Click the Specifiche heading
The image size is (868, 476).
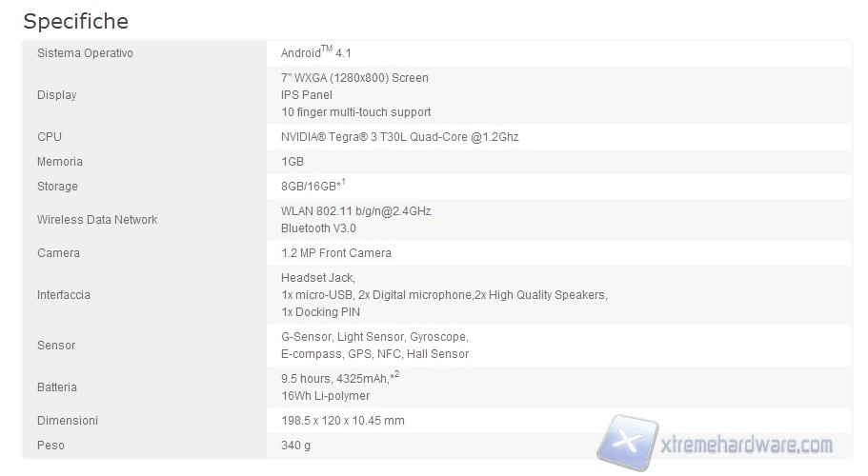[75, 21]
